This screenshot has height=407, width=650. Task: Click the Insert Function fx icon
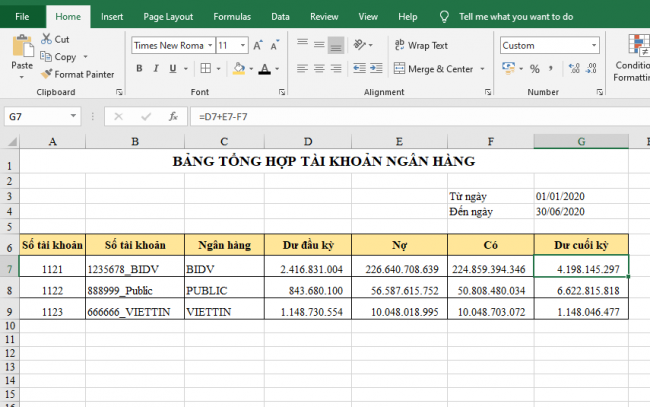click(x=173, y=116)
